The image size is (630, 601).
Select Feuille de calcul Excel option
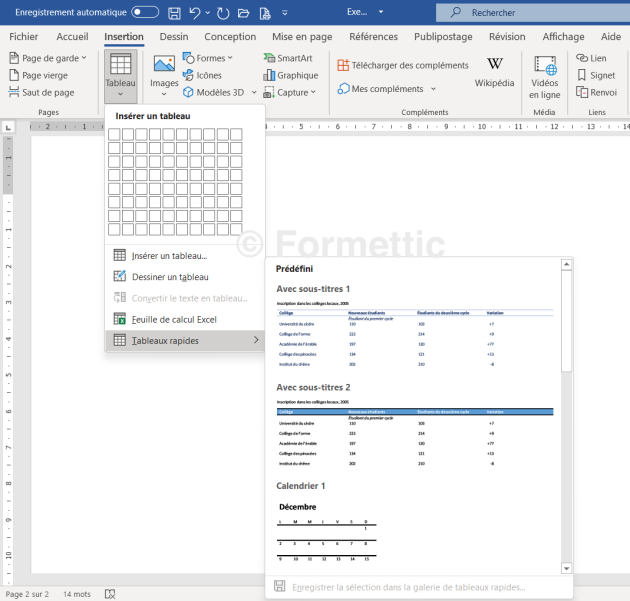(x=173, y=319)
